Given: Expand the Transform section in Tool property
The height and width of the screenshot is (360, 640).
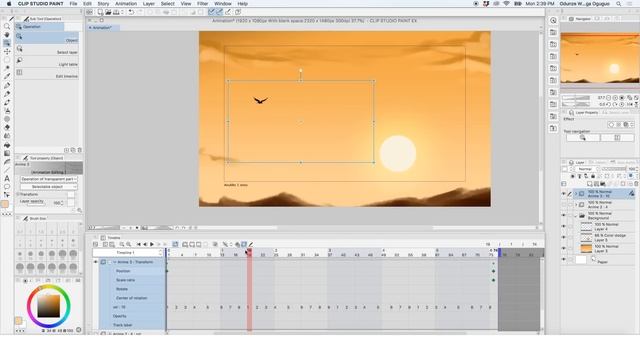Looking at the screenshot, I should pos(18,195).
